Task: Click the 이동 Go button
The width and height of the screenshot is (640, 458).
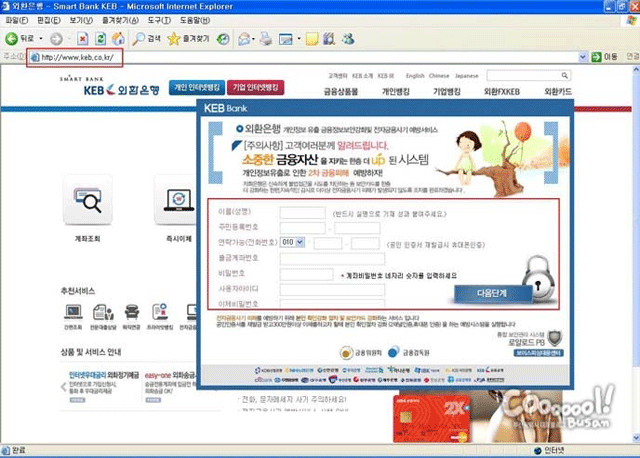Action: click(x=605, y=57)
